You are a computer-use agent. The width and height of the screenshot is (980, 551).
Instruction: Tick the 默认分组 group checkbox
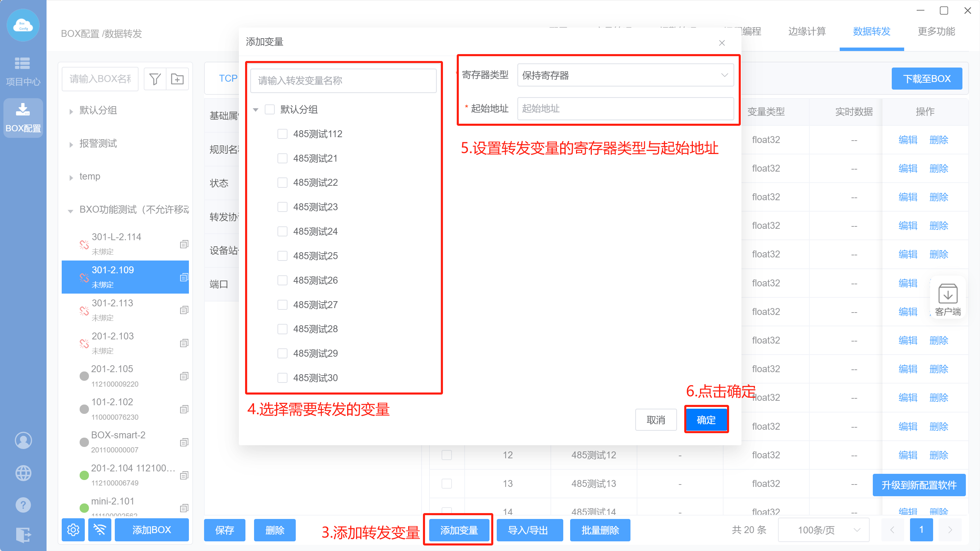(x=270, y=110)
